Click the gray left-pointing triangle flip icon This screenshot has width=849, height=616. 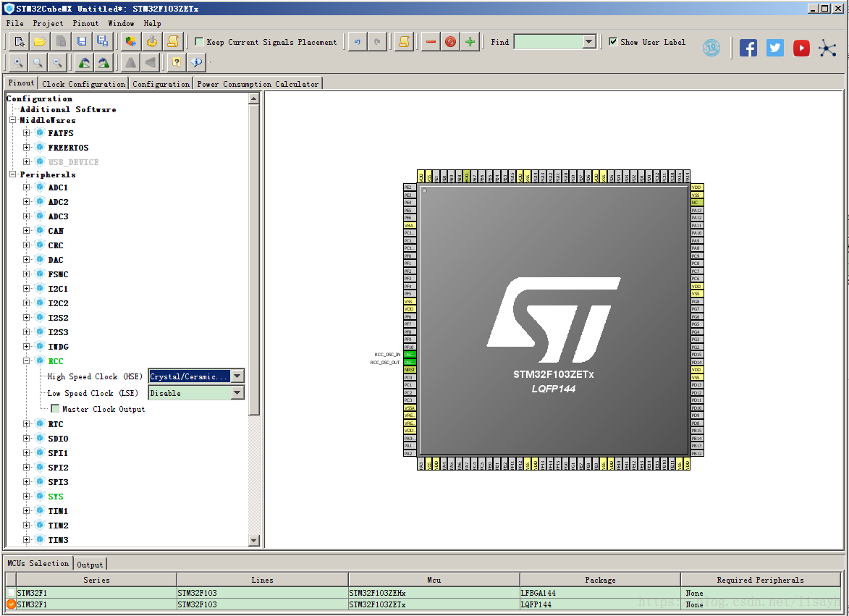click(150, 63)
